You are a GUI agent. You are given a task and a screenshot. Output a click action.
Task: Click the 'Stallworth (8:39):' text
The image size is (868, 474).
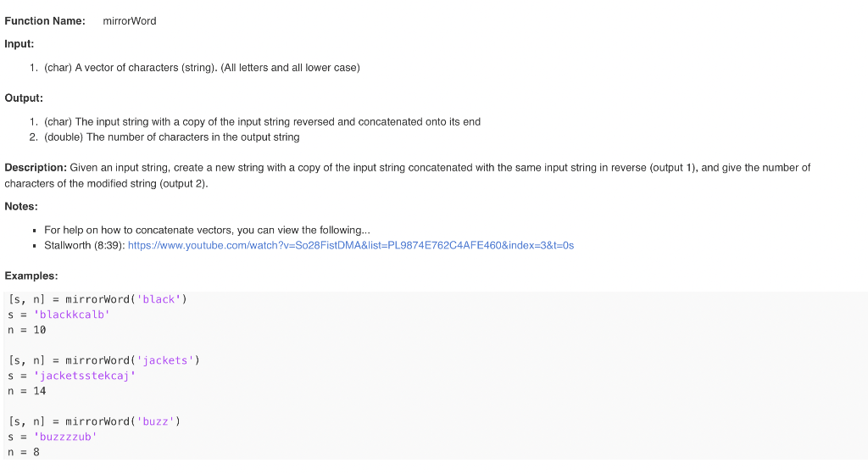click(x=85, y=245)
